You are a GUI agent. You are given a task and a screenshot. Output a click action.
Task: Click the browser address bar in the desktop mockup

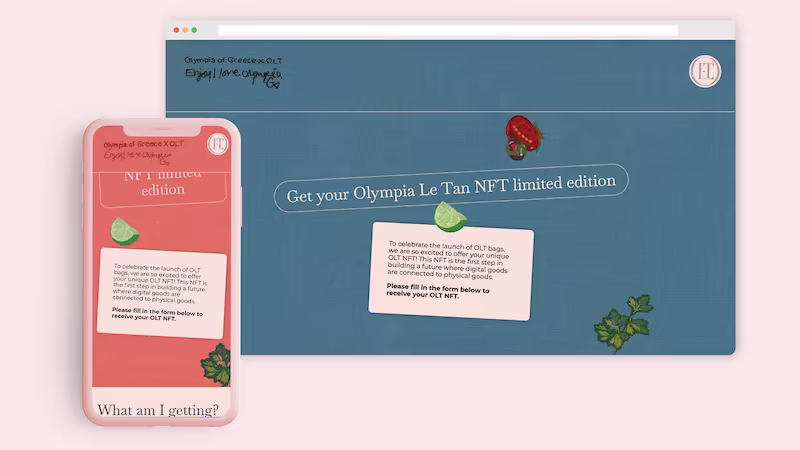[448, 30]
